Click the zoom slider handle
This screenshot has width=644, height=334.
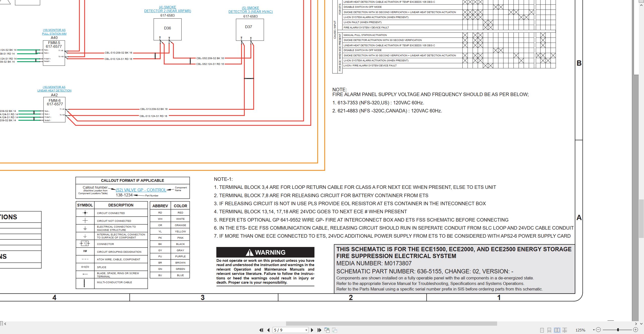pyautogui.click(x=618, y=330)
